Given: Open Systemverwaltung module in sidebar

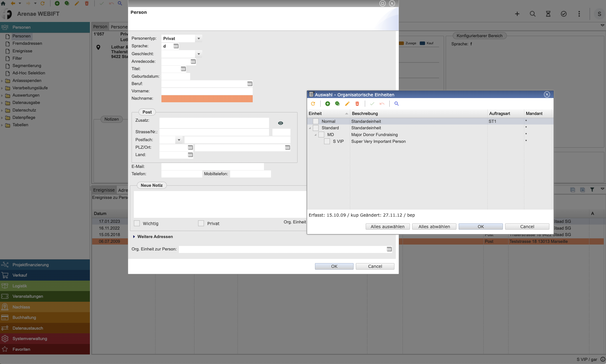Looking at the screenshot, I should [x=30, y=339].
